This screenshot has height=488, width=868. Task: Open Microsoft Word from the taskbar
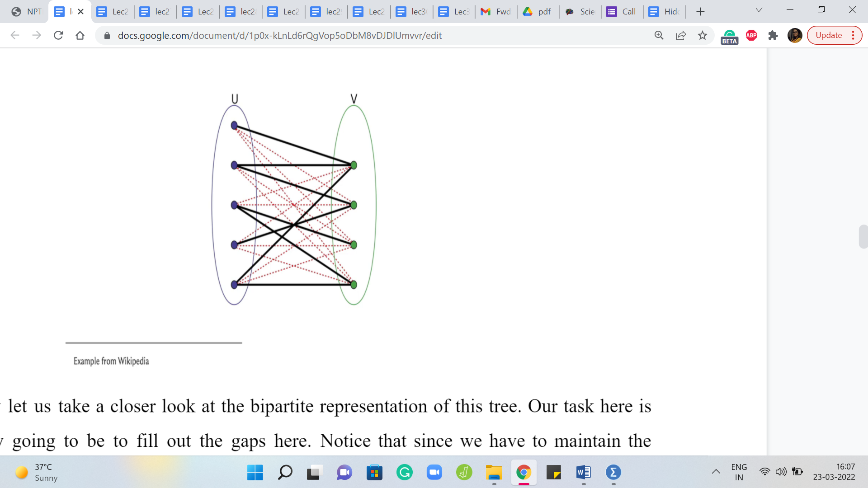click(583, 473)
